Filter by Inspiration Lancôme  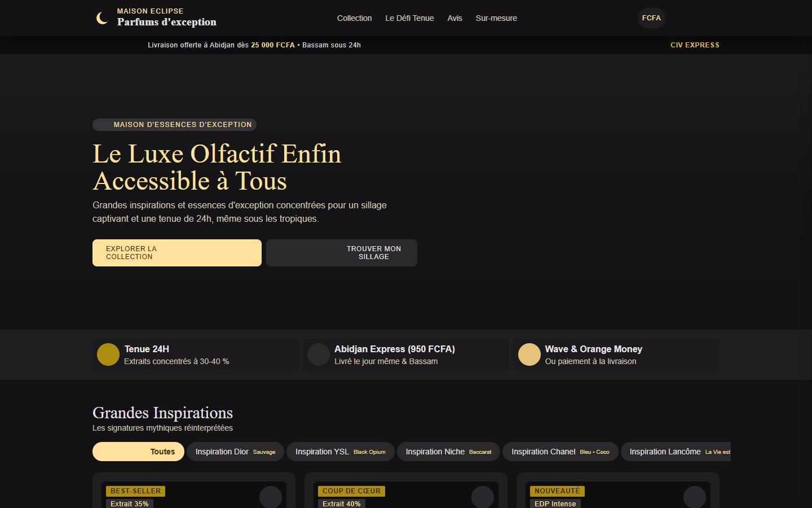[x=676, y=452]
